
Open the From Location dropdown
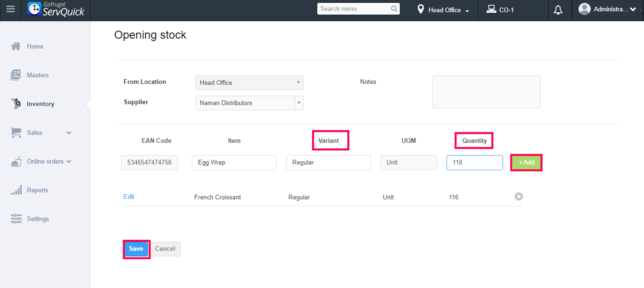tap(298, 82)
